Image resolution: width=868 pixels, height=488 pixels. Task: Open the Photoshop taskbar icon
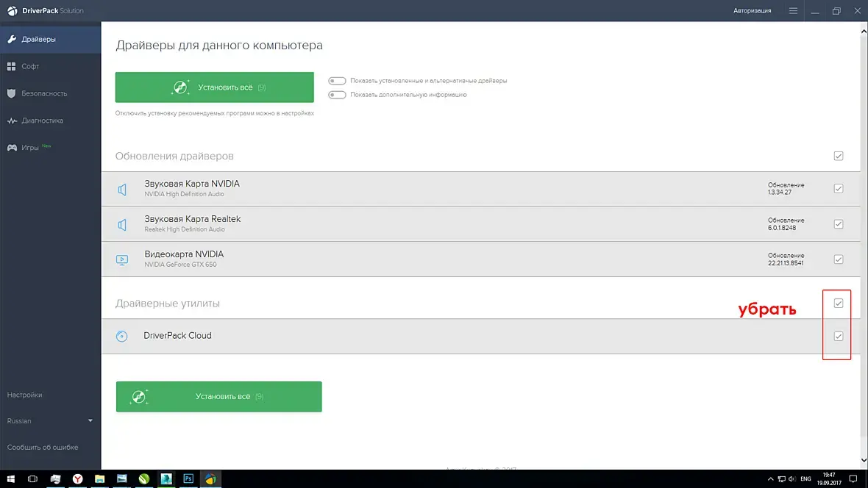(188, 479)
